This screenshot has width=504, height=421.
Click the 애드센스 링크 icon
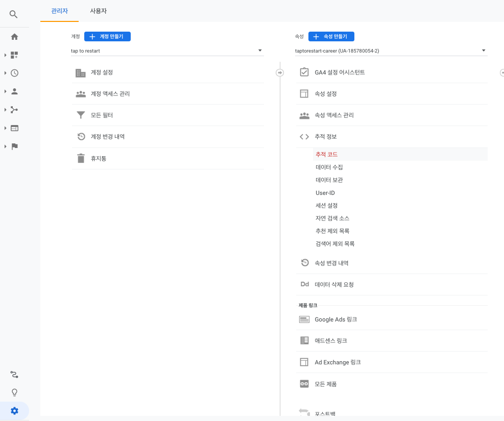[304, 340]
